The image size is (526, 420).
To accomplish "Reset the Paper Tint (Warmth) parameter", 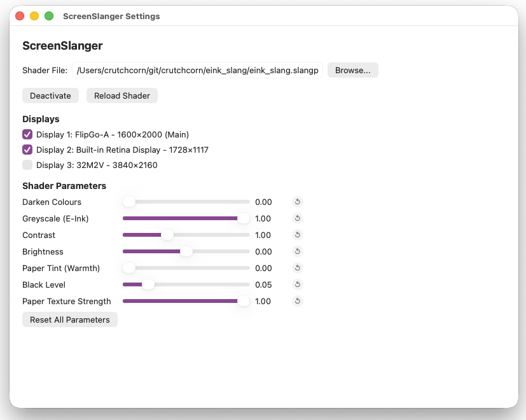I will click(x=297, y=268).
